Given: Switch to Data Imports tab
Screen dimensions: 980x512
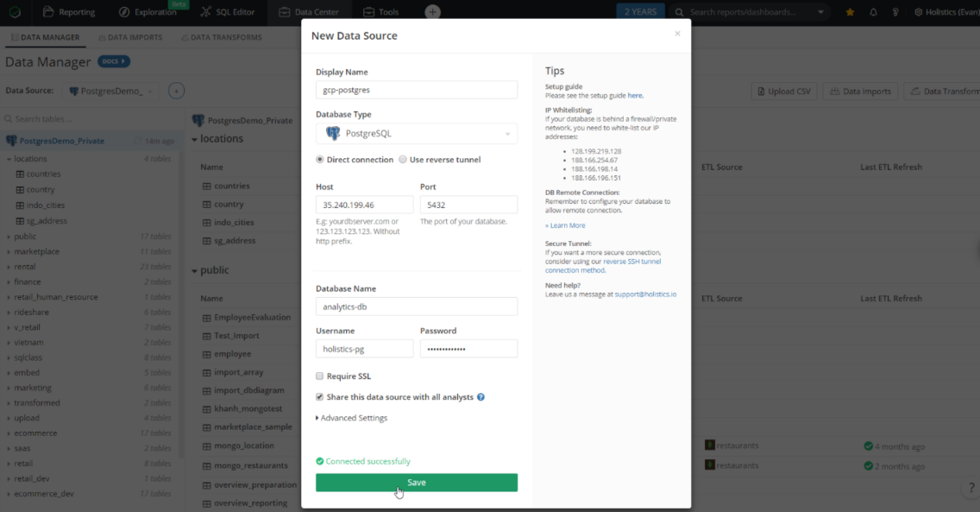Looking at the screenshot, I should click(130, 37).
